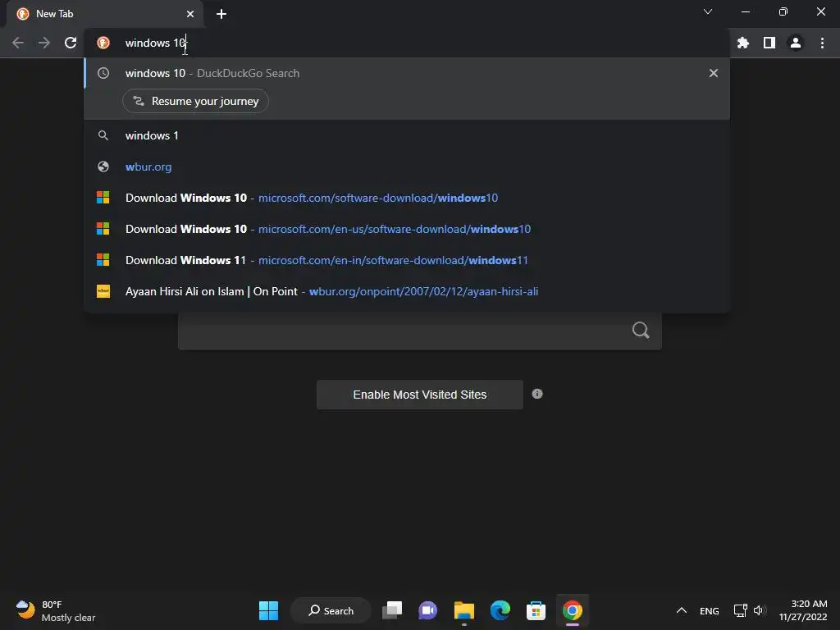Screen dimensions: 840x630
Task: Open the Download Windows 11 suggestion
Action: 407,260
